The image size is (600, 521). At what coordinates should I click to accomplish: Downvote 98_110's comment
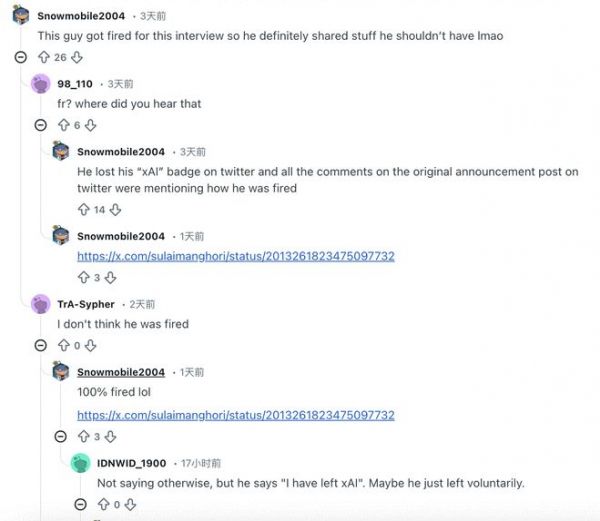coord(91,125)
